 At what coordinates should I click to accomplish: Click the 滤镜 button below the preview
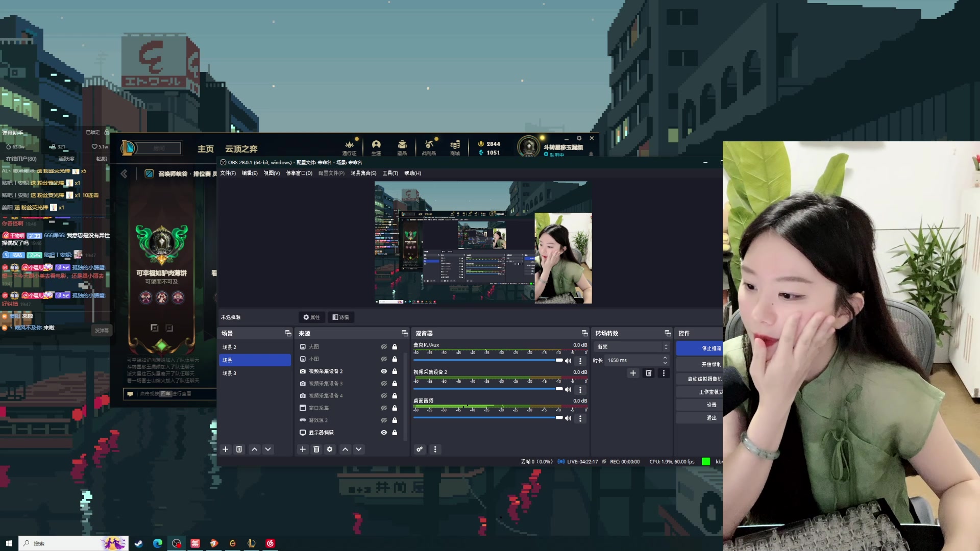[341, 317]
